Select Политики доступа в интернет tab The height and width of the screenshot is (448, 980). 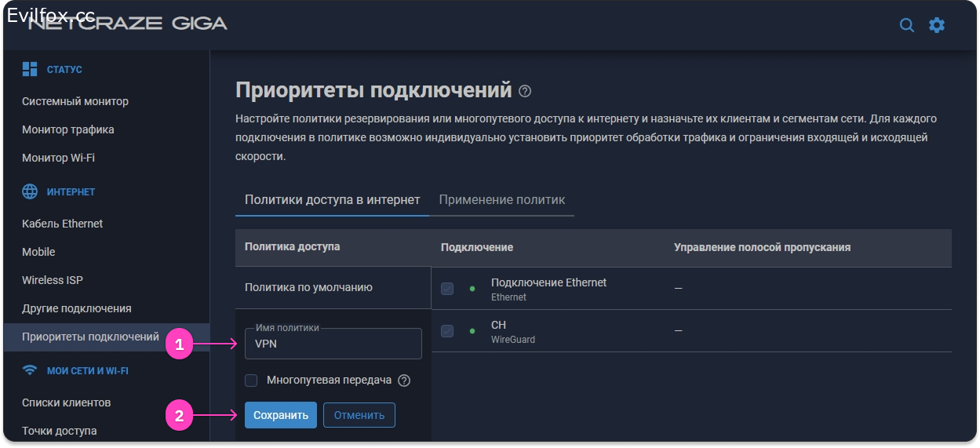[332, 199]
